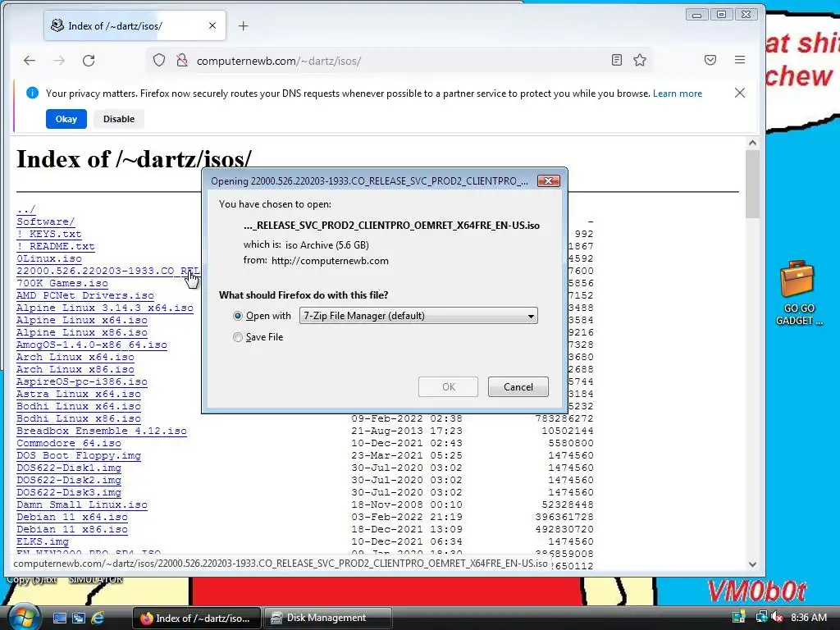Click the taskbar clock showing 8:36 AM
Viewport: 840px width, 630px height.
tap(808, 617)
